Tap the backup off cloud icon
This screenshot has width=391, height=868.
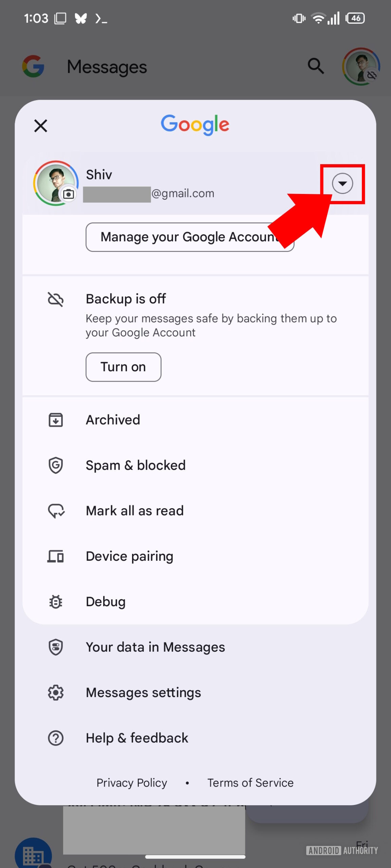click(56, 299)
